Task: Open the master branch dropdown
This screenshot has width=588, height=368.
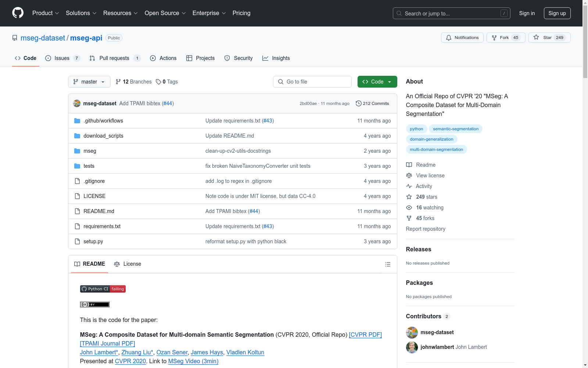Action: pos(89,82)
